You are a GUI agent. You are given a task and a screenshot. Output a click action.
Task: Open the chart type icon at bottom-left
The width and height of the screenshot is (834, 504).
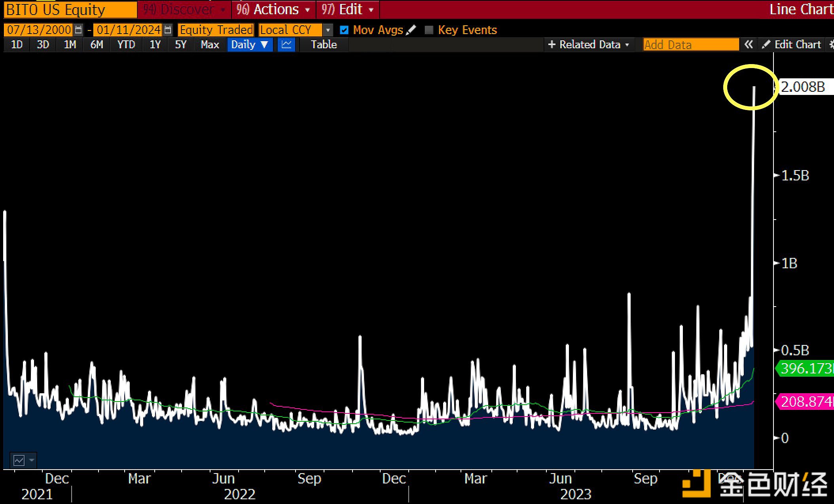pyautogui.click(x=19, y=460)
